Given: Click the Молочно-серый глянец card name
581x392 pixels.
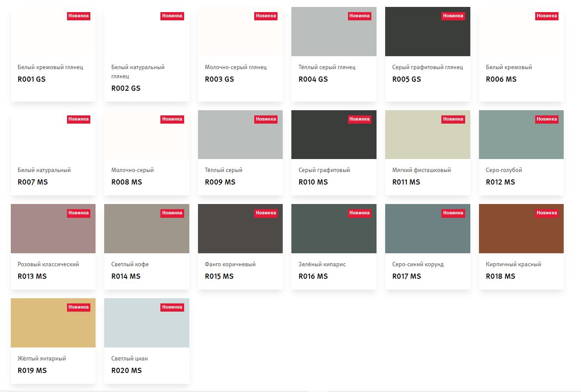Looking at the screenshot, I should [x=236, y=67].
